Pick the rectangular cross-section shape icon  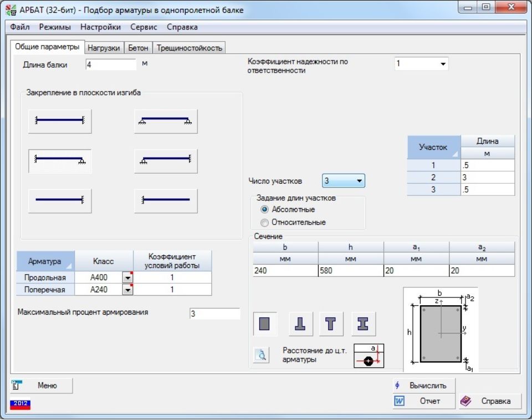[x=265, y=323]
